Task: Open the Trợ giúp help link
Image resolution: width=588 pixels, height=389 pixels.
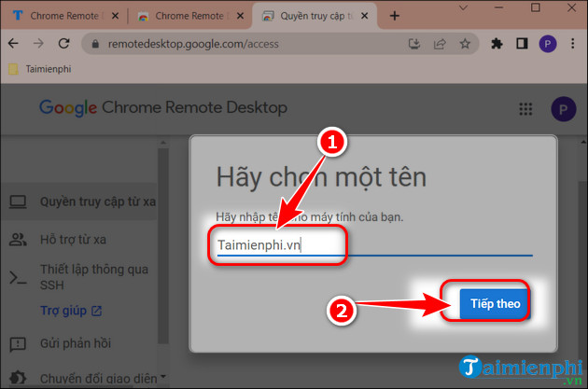Action: click(71, 311)
